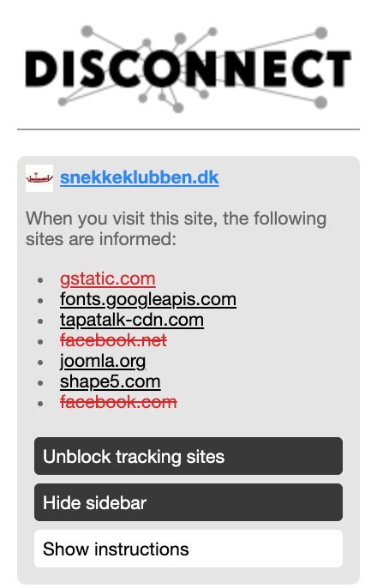Open the tapatalk-cdn.com link
The image size is (365, 588).
(x=132, y=321)
